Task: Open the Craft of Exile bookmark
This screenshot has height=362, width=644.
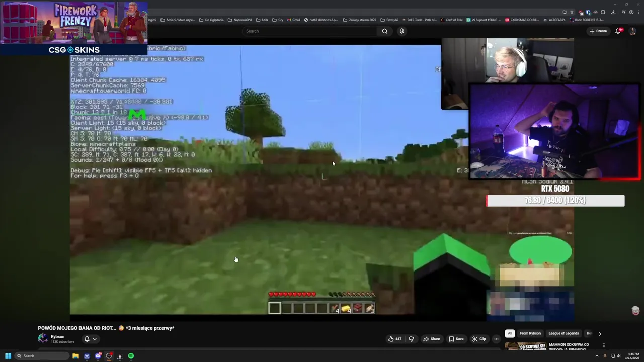Action: pyautogui.click(x=451, y=20)
